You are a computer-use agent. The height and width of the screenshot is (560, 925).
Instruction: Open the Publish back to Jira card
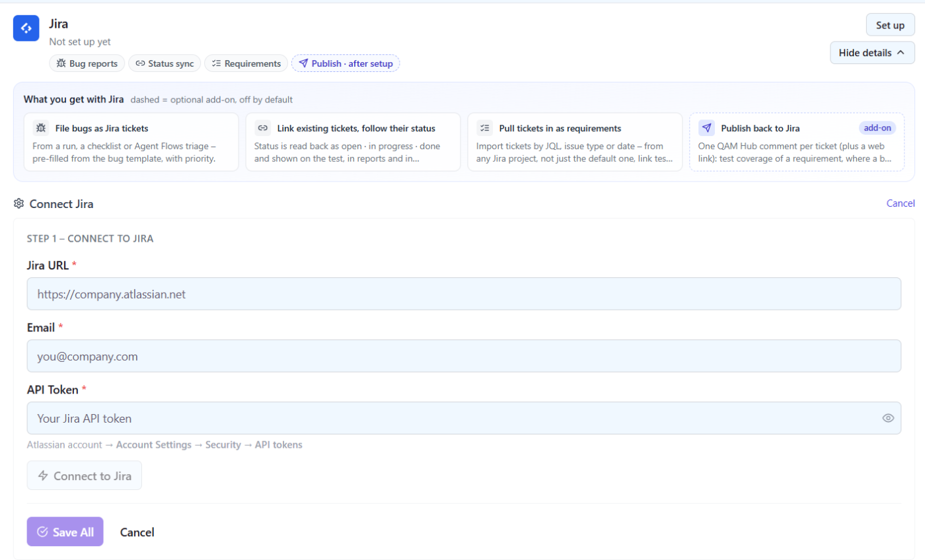tap(797, 142)
